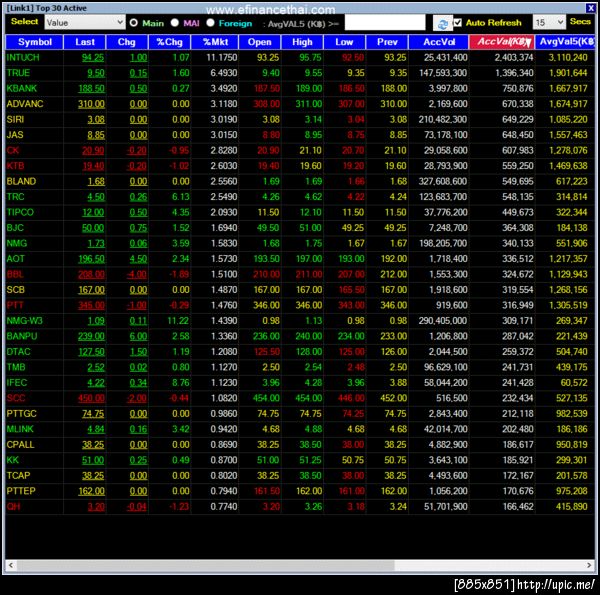This screenshot has height=595, width=600.
Task: Click BBL change value -4.00
Action: [137, 275]
